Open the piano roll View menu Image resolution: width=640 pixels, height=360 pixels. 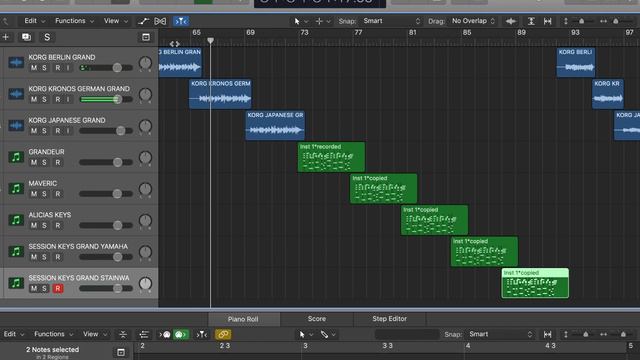pos(95,334)
